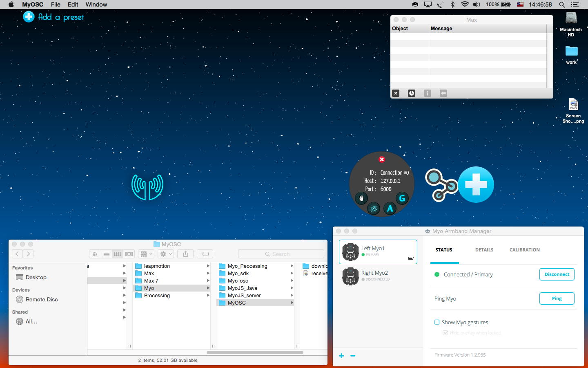Remove an armband with the minus button
This screenshot has height=368, width=588.
coord(353,356)
